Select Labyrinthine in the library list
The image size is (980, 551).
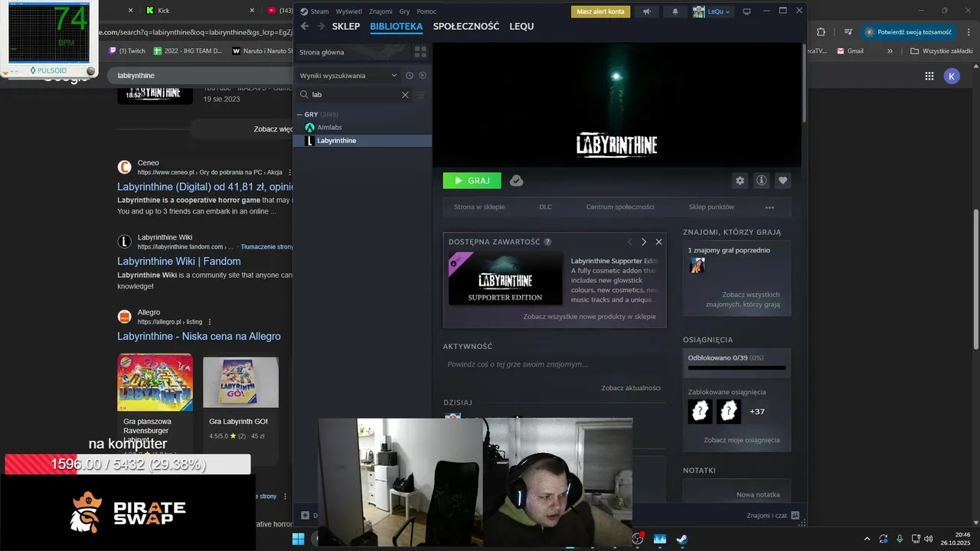[x=363, y=141]
